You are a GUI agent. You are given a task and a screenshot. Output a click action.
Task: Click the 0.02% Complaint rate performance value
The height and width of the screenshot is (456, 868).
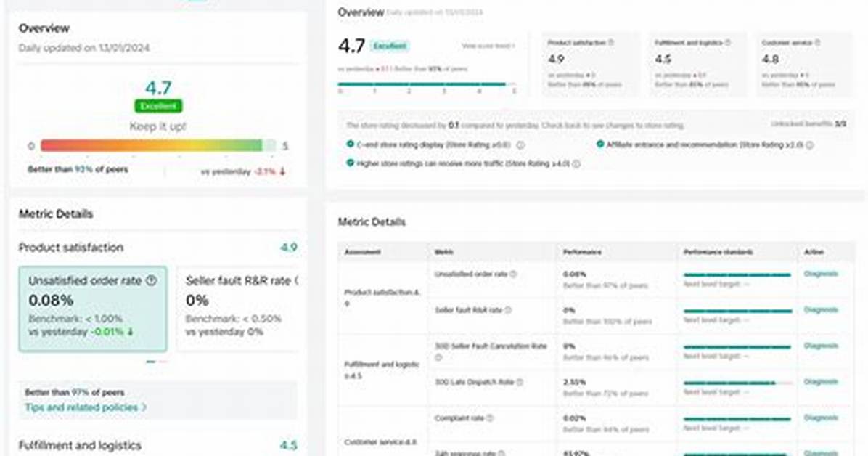(574, 418)
